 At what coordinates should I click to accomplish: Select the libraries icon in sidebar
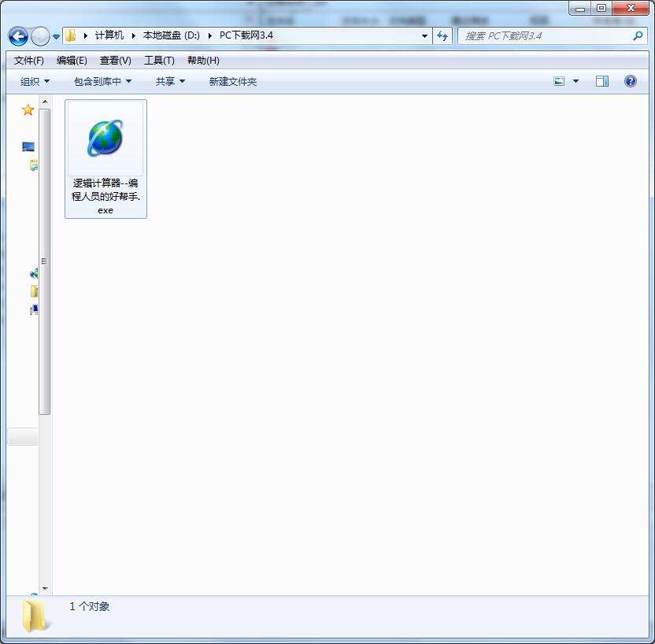pyautogui.click(x=34, y=165)
